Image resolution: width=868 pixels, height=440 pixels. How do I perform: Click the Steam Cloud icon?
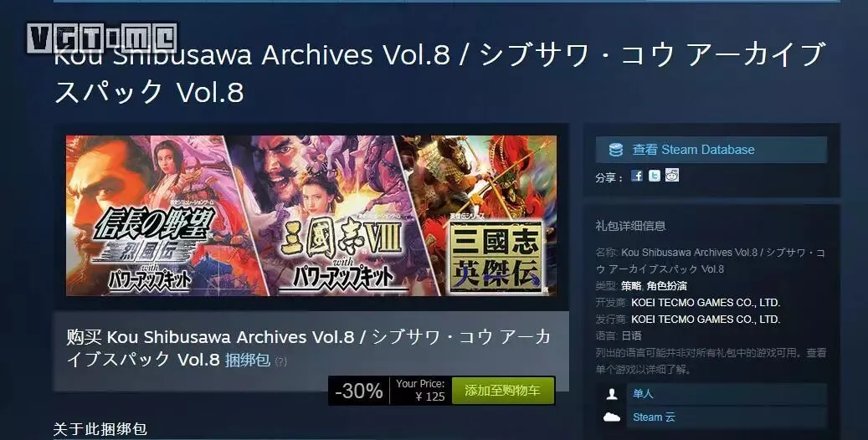[x=612, y=417]
